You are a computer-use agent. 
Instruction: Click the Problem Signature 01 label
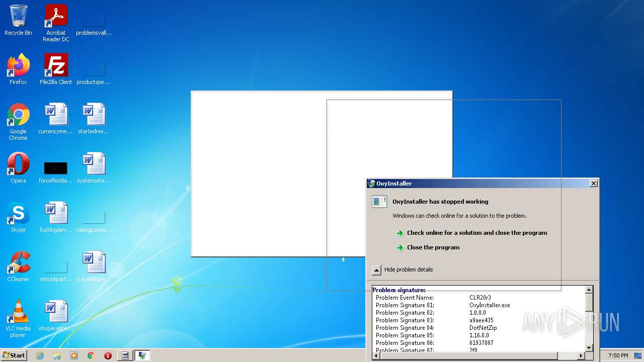[x=405, y=305]
